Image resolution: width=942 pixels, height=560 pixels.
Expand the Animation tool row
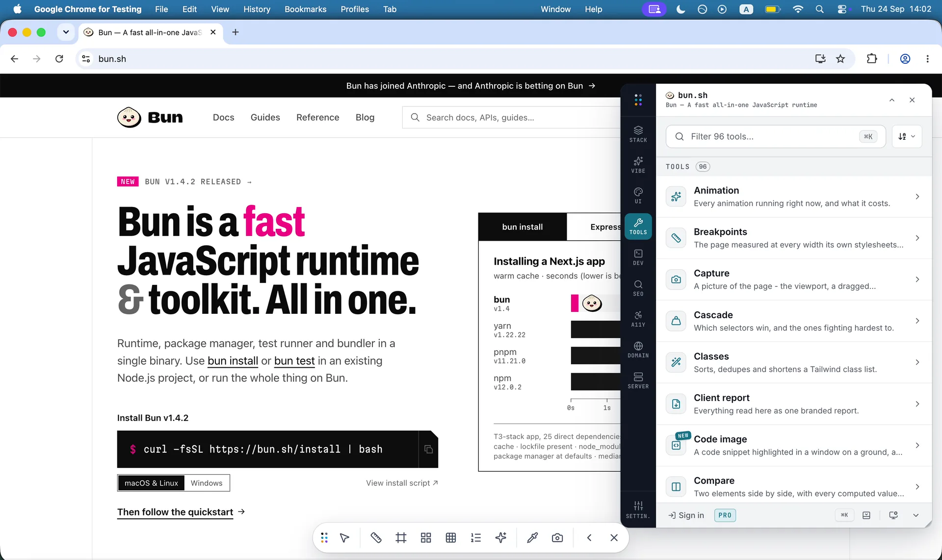pos(794,197)
